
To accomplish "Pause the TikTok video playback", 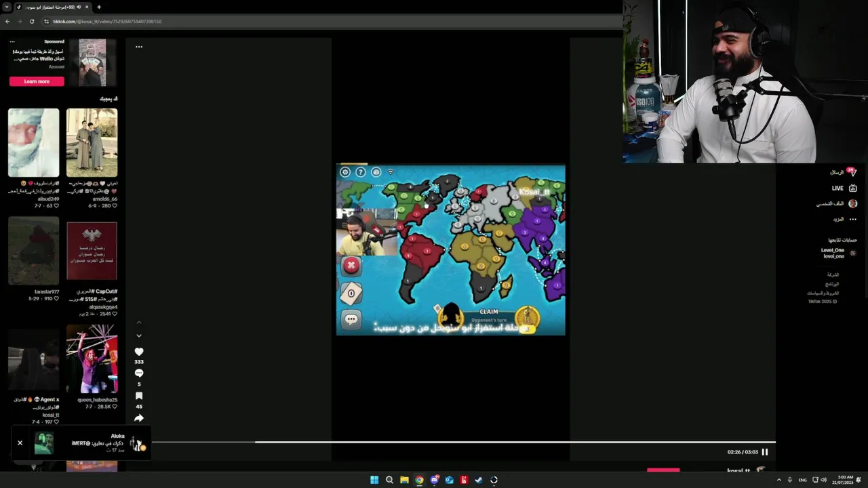I will [765, 452].
